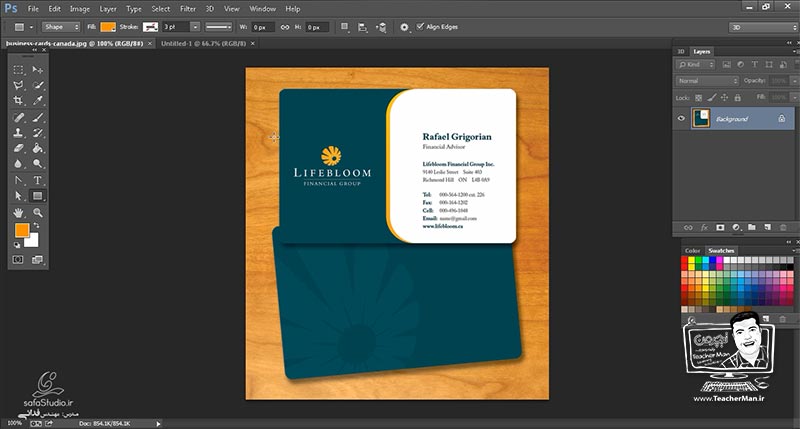Viewport: 800px width, 429px height.
Task: Open the Filter menu
Action: (x=188, y=9)
